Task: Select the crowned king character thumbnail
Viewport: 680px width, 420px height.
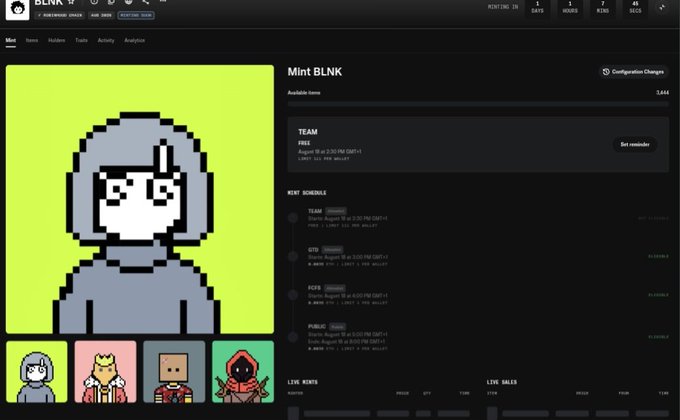Action: (105, 372)
